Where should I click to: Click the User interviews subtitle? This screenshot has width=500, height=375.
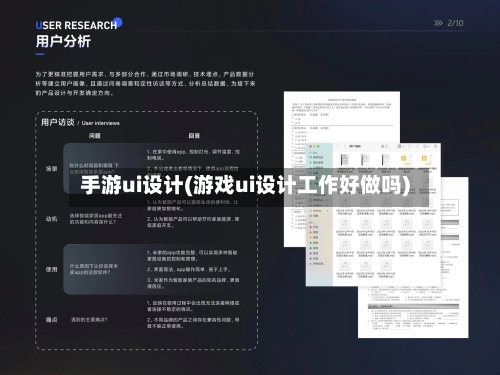click(100, 123)
